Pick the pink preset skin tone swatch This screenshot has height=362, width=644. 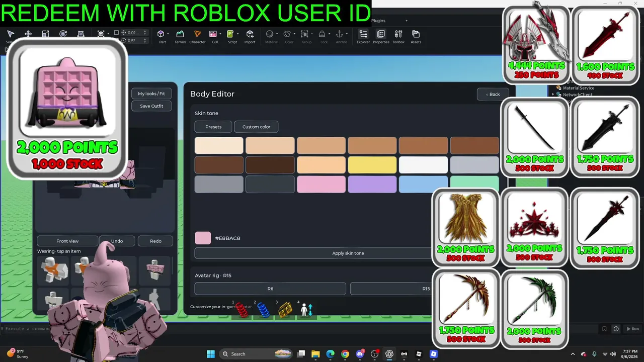coord(321,184)
